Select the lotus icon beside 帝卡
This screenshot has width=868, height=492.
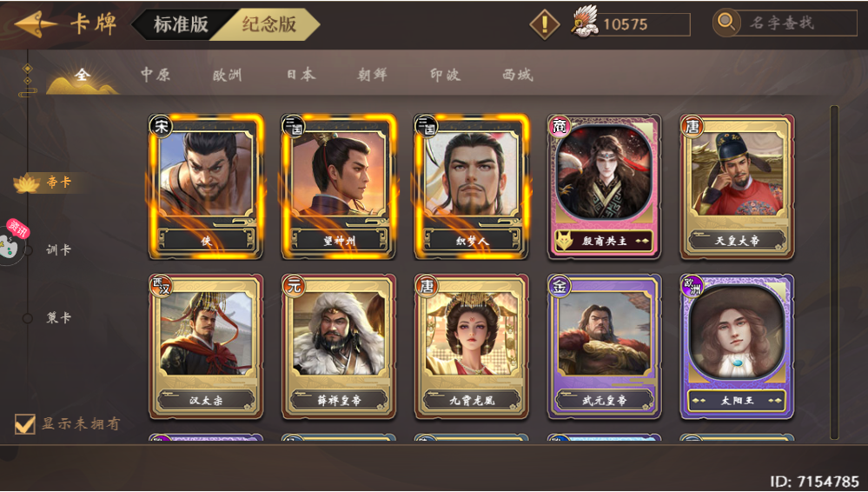click(26, 183)
